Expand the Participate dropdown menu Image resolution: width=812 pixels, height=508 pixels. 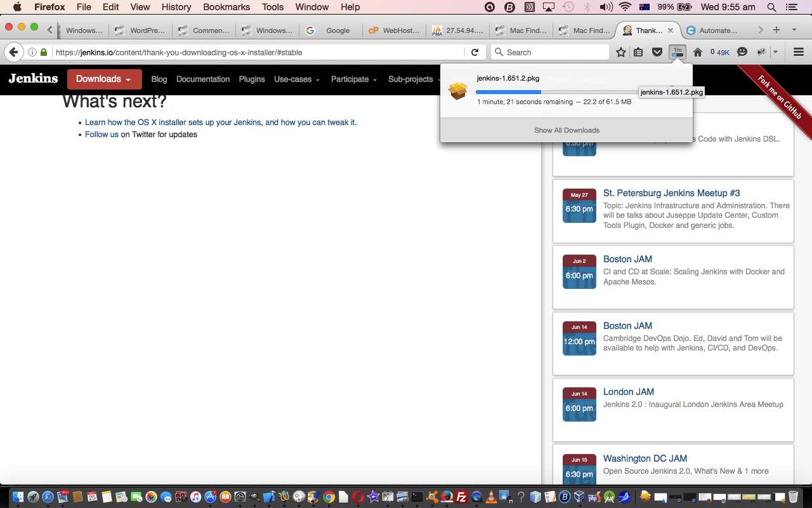[x=353, y=79]
